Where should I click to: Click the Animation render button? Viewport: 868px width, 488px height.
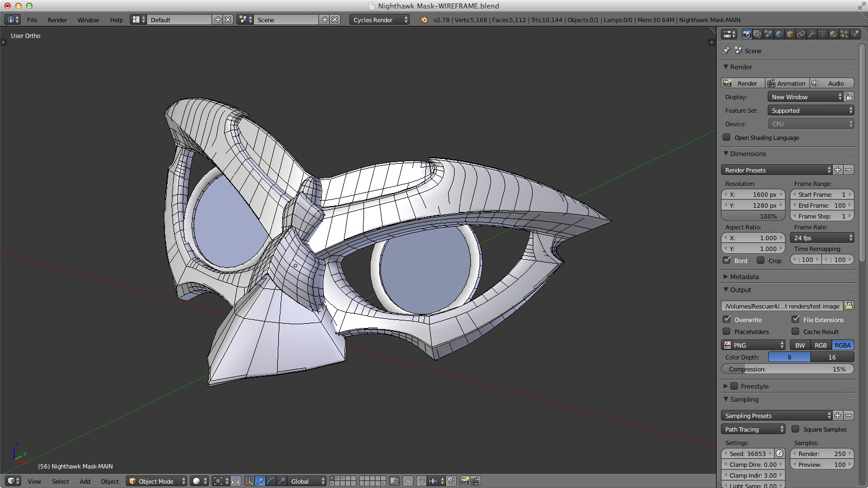pyautogui.click(x=788, y=83)
